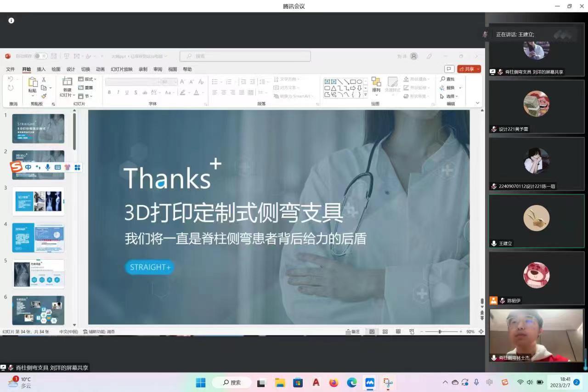Collapse the ribbon with chevron

[477, 103]
